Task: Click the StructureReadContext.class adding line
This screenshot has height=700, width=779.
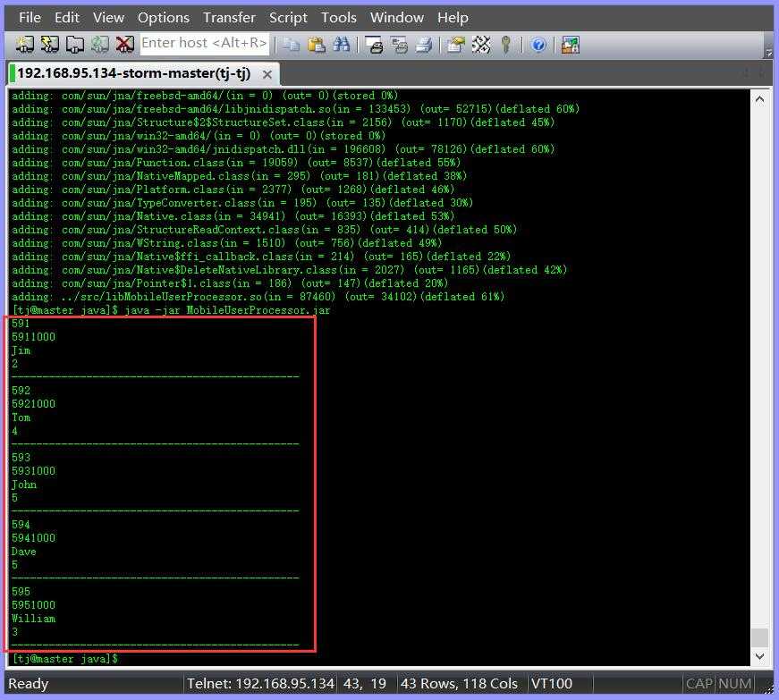Action: (x=265, y=230)
